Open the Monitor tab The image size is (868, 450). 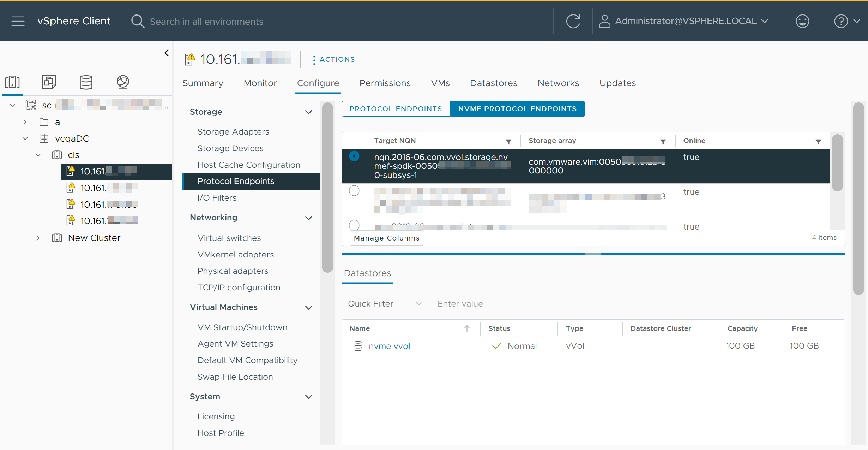[260, 83]
